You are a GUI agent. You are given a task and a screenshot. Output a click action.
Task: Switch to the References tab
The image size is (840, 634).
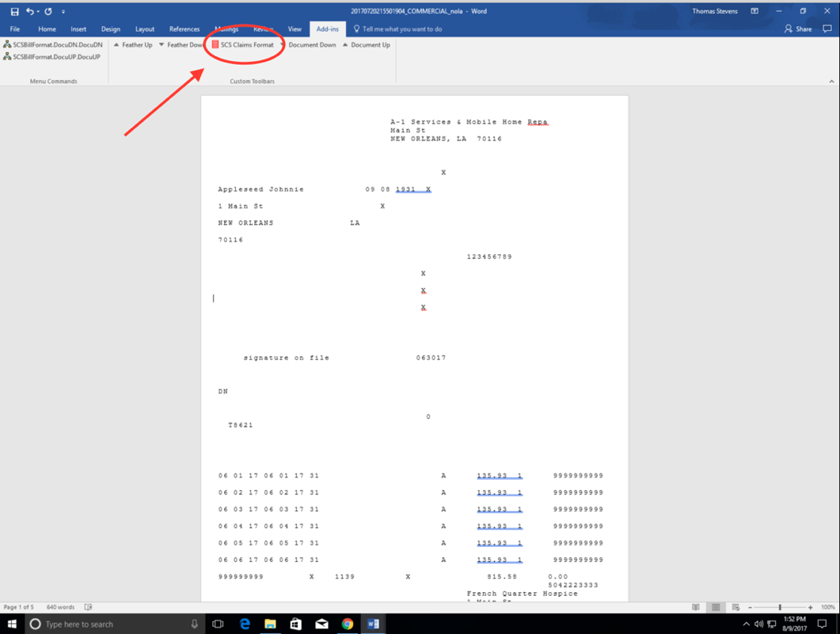coord(184,29)
